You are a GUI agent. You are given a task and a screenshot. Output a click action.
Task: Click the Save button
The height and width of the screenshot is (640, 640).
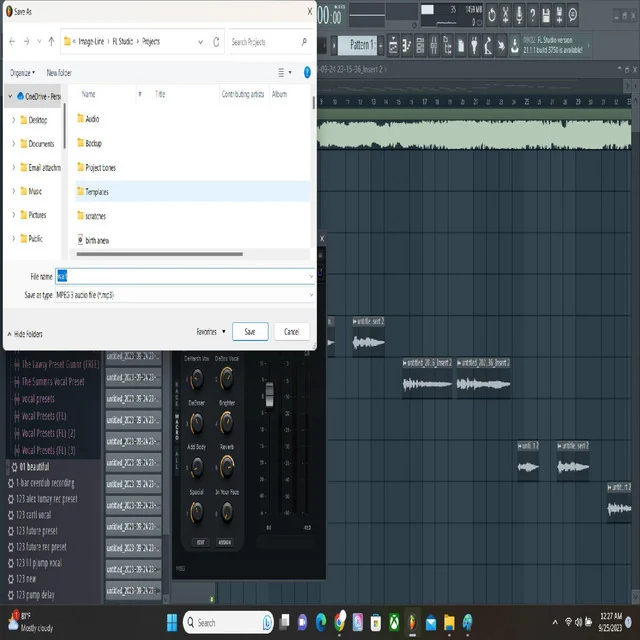pyautogui.click(x=250, y=331)
